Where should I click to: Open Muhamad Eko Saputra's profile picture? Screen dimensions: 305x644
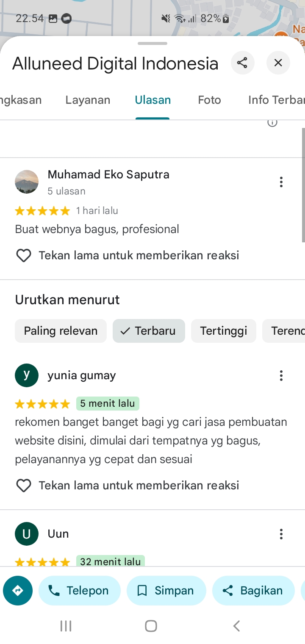[x=27, y=182]
